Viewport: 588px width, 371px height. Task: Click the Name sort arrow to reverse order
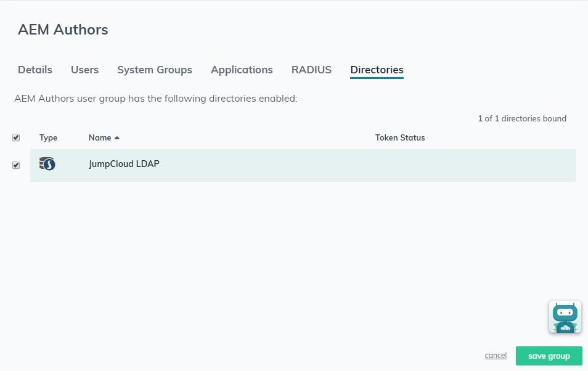pyautogui.click(x=118, y=137)
